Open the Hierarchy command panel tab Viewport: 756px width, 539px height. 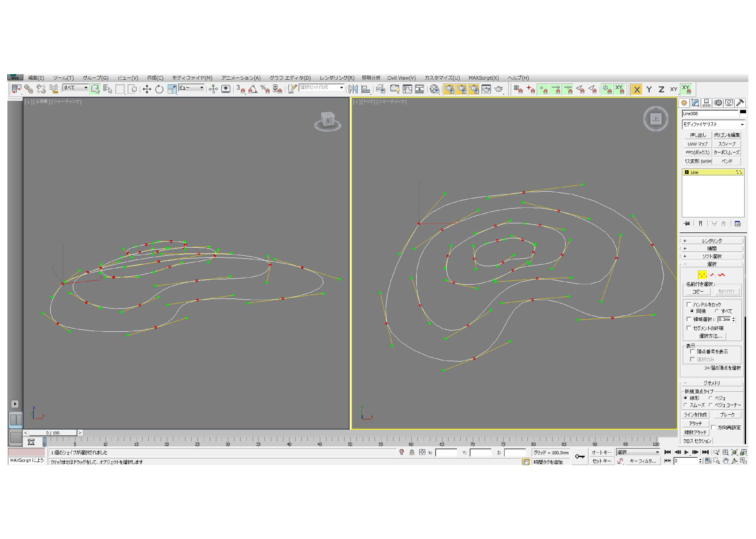click(706, 103)
